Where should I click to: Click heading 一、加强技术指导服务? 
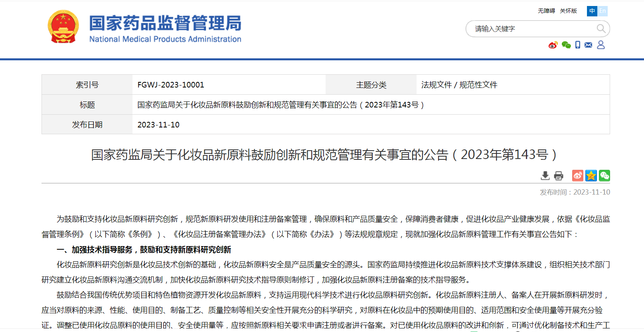pyautogui.click(x=144, y=250)
